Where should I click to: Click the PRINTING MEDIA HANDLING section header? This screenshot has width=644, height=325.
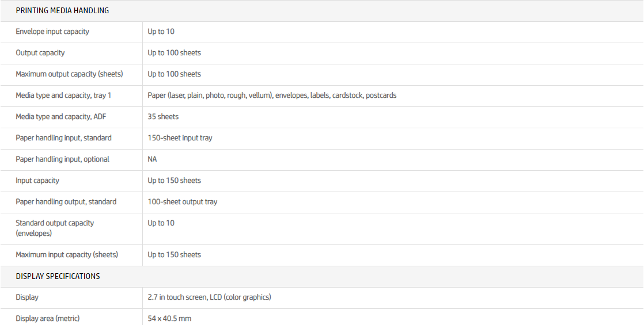point(62,10)
